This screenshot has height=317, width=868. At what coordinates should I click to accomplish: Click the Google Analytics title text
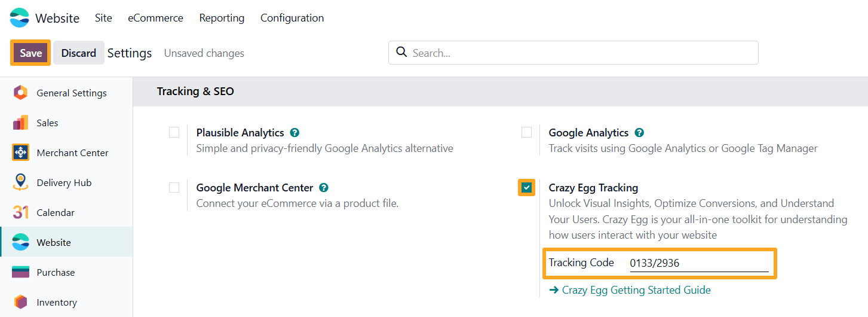(588, 133)
